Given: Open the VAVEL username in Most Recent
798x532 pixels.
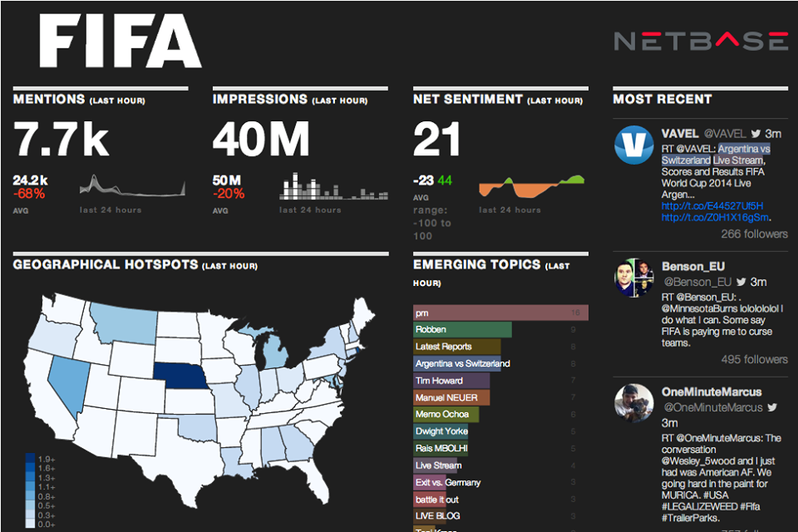Looking at the screenshot, I should point(680,133).
